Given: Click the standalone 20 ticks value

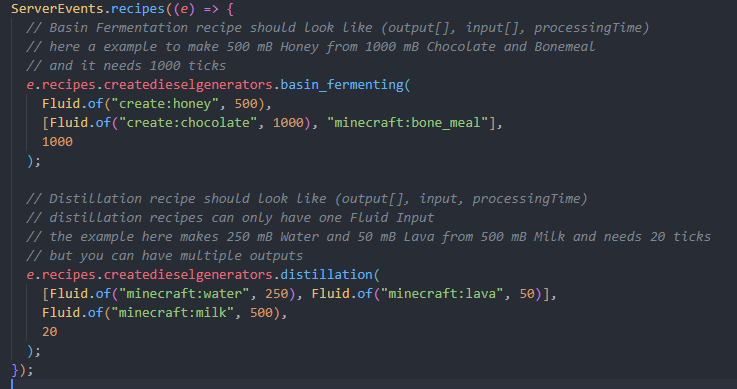Looking at the screenshot, I should (x=49, y=332).
